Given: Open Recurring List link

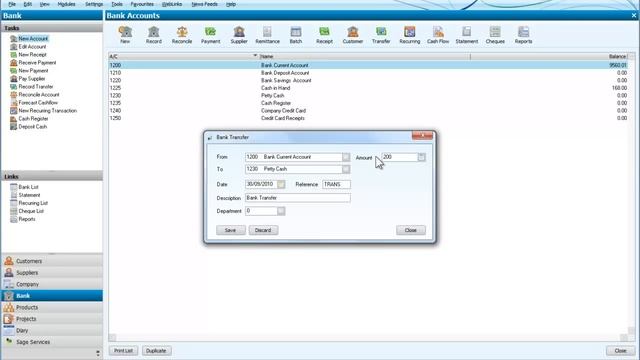Looking at the screenshot, I should tap(33, 203).
